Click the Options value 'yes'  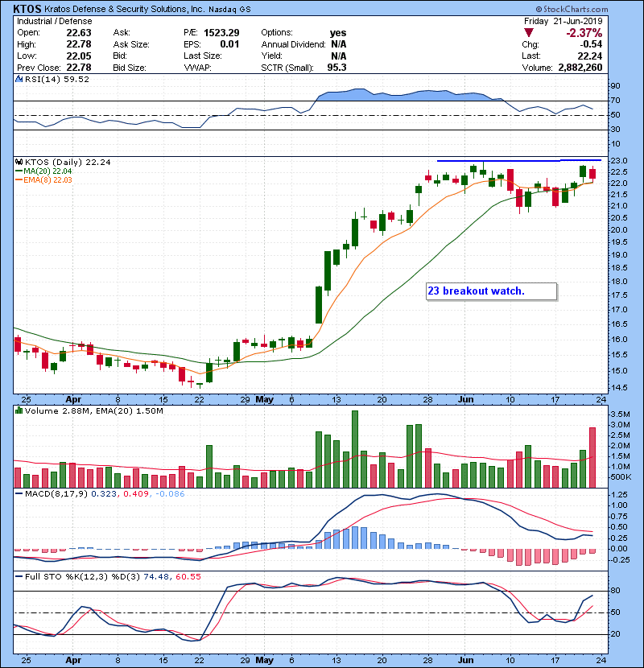[338, 33]
